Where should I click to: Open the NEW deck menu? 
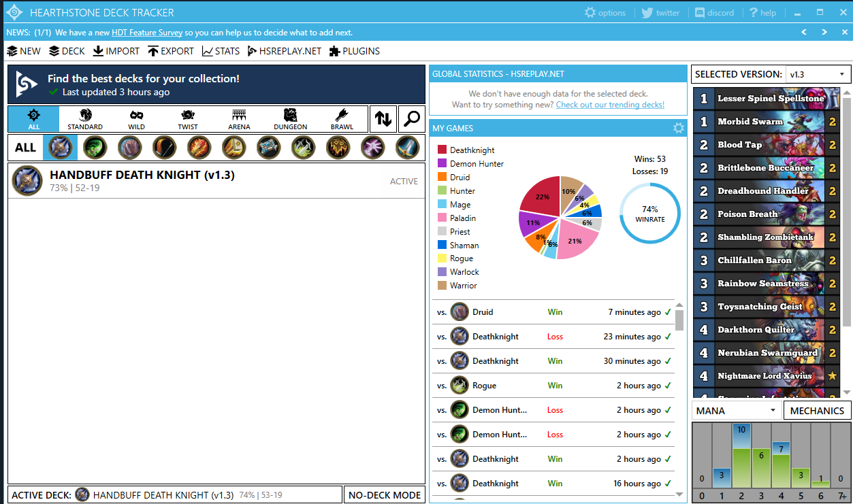(x=24, y=51)
